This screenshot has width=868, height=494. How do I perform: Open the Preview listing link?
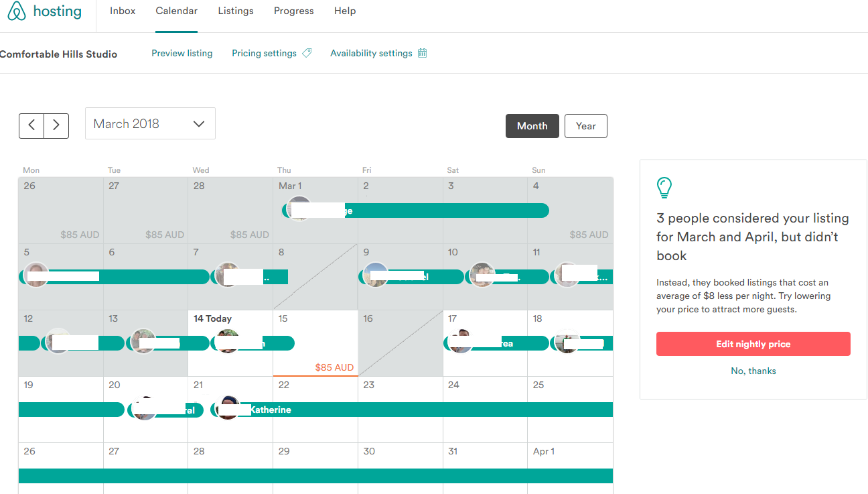(x=182, y=53)
